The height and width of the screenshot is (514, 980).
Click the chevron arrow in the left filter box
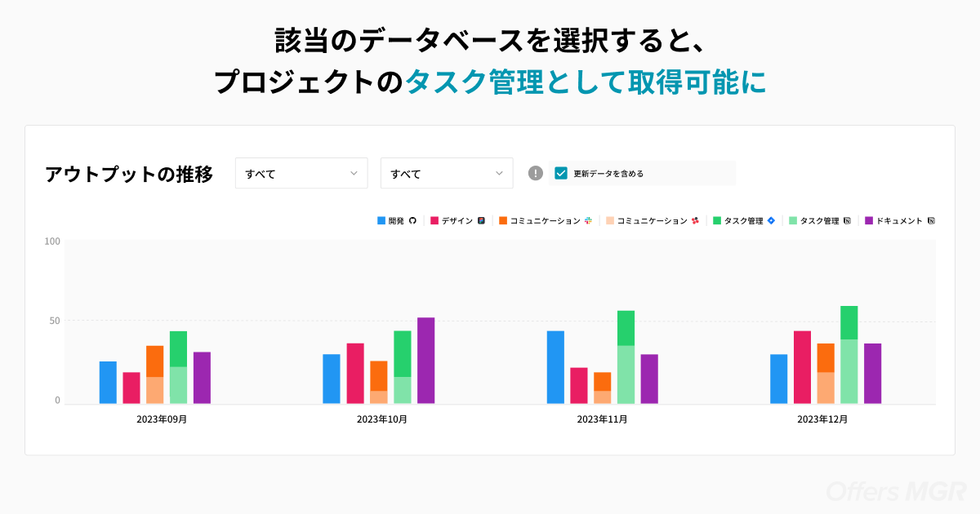(x=354, y=173)
